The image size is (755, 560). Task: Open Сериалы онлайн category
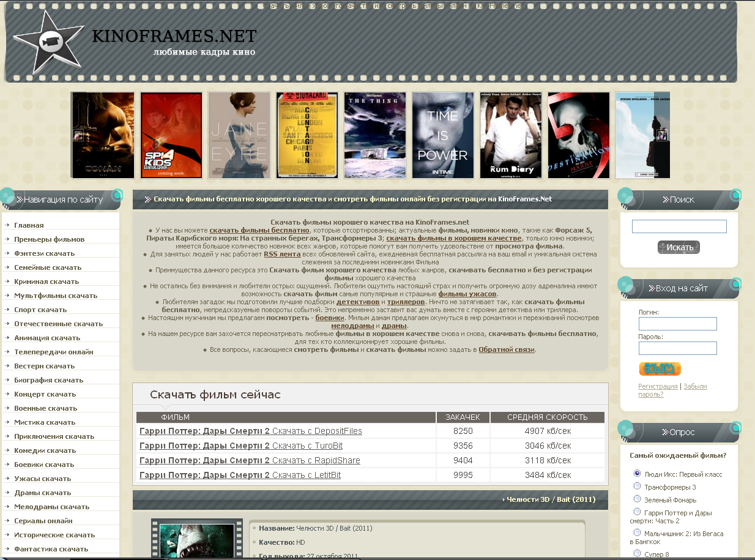click(43, 521)
